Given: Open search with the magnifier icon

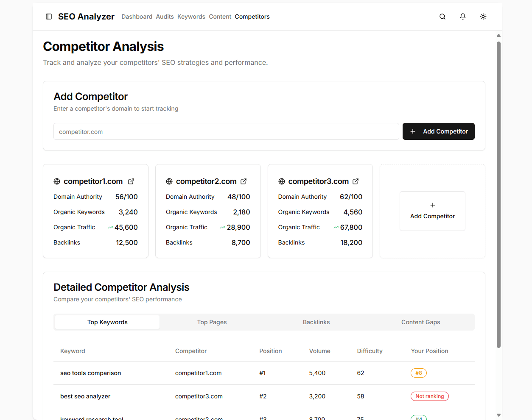Looking at the screenshot, I should [442, 17].
